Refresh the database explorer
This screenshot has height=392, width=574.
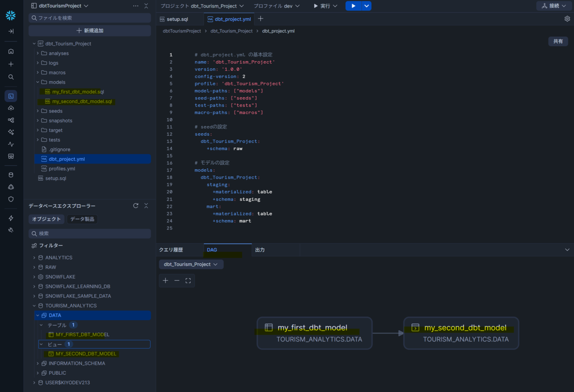click(x=136, y=206)
